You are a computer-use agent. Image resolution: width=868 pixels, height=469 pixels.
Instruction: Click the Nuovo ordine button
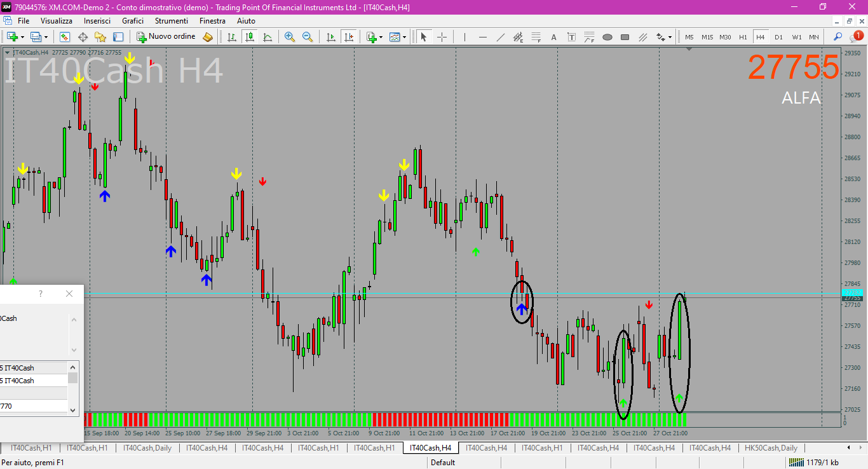[x=166, y=37]
